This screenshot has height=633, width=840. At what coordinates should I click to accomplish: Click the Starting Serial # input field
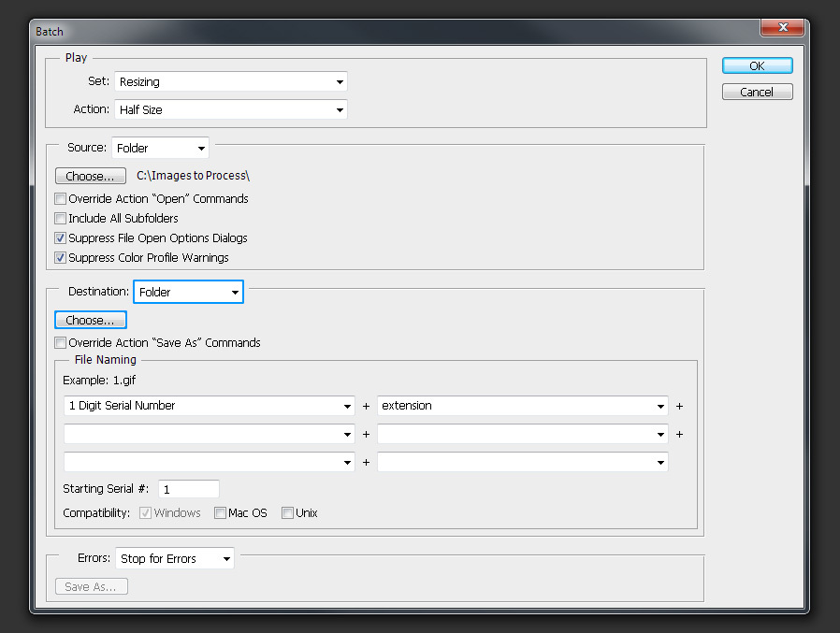click(189, 489)
